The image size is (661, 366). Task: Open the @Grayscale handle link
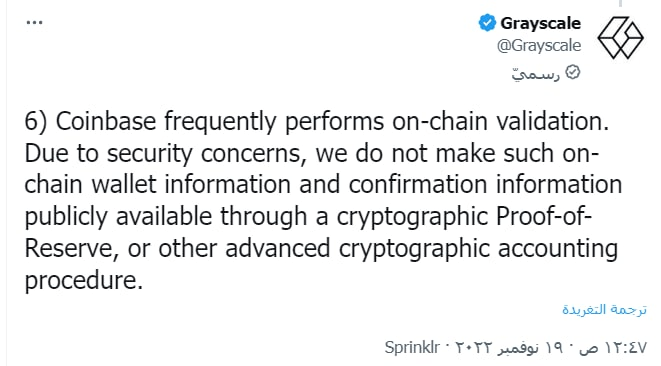539,45
